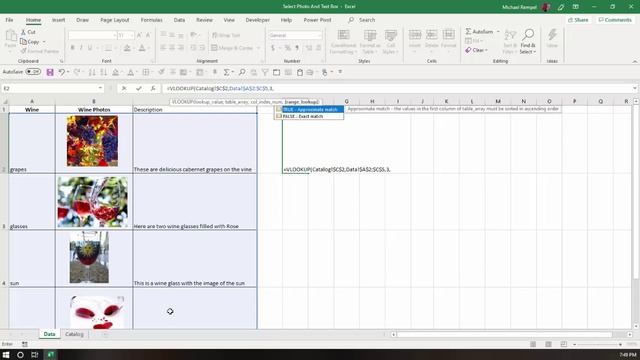Select the Data sheet tab

49,334
